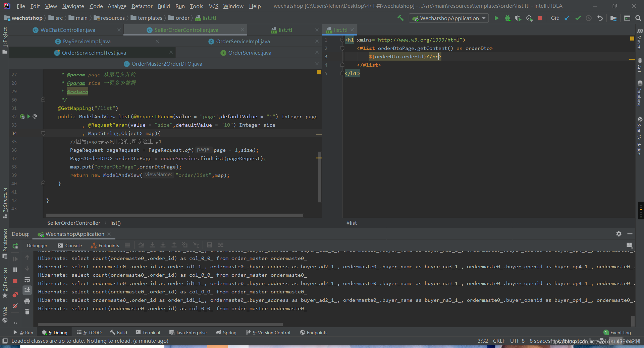The height and width of the screenshot is (348, 644).
Task: Open 9: Version Control tool button
Action: point(268,333)
